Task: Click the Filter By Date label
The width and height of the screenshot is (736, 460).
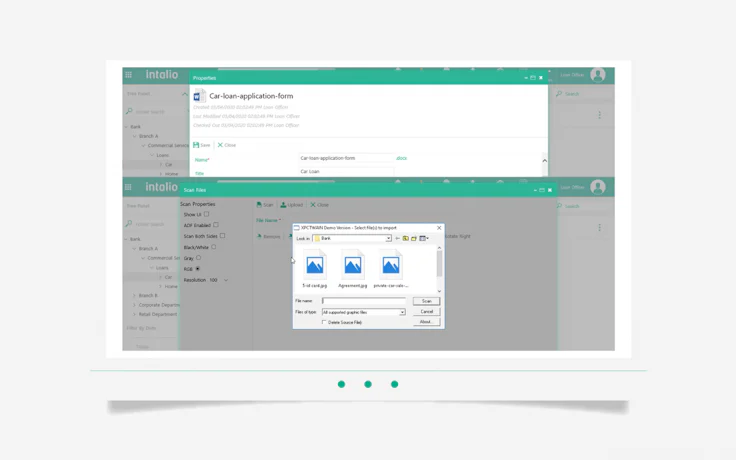Action: coord(141,328)
